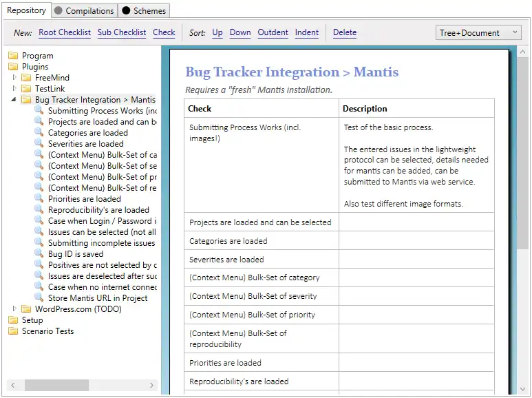Click the FreeMind folder icon
The width and height of the screenshot is (532, 398).
tap(26, 77)
